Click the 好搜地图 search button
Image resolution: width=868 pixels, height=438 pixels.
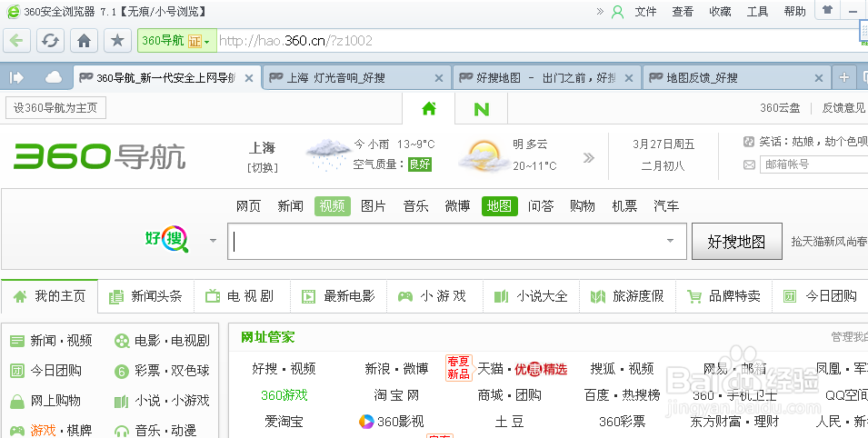point(737,241)
